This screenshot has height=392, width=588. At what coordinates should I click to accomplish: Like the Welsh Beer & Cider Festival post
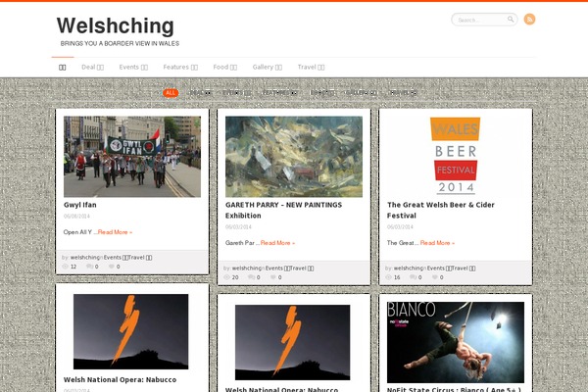coord(434,277)
